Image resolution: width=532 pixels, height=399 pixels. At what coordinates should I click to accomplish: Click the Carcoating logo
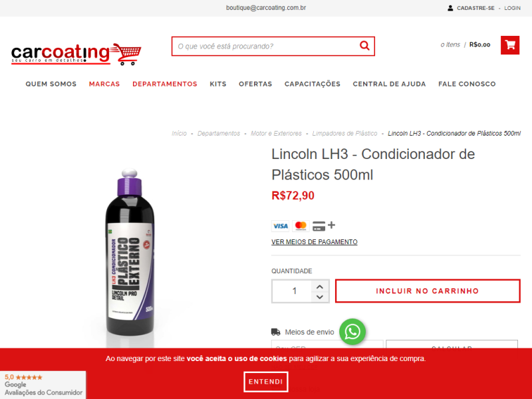[76, 54]
